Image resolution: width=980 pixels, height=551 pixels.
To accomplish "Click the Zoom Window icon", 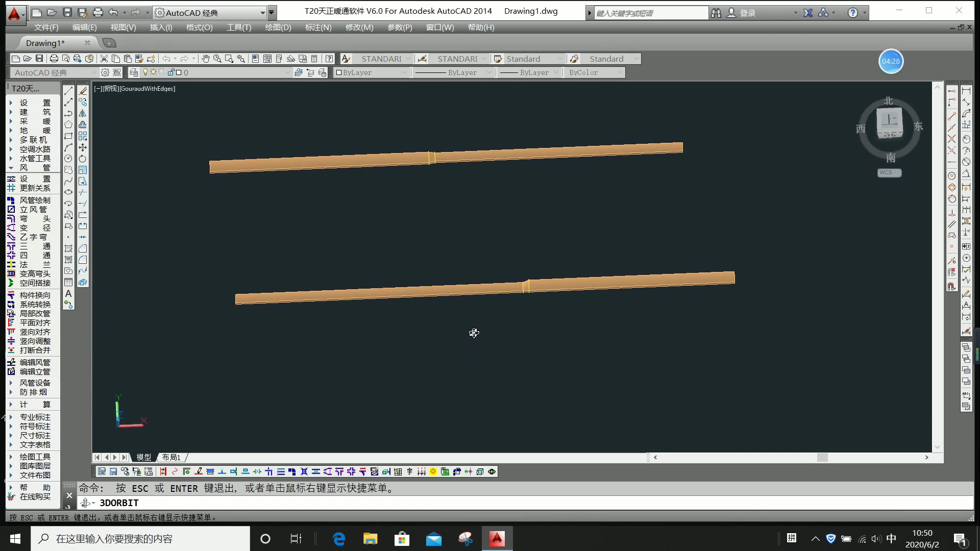I will click(x=229, y=59).
